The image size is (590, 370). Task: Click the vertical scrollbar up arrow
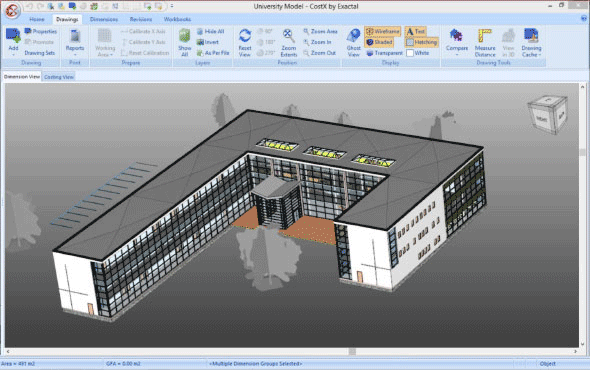(582, 87)
